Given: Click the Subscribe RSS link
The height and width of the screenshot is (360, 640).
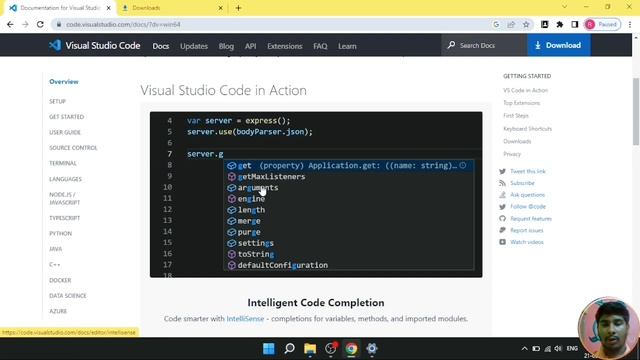Looking at the screenshot, I should point(522,183).
